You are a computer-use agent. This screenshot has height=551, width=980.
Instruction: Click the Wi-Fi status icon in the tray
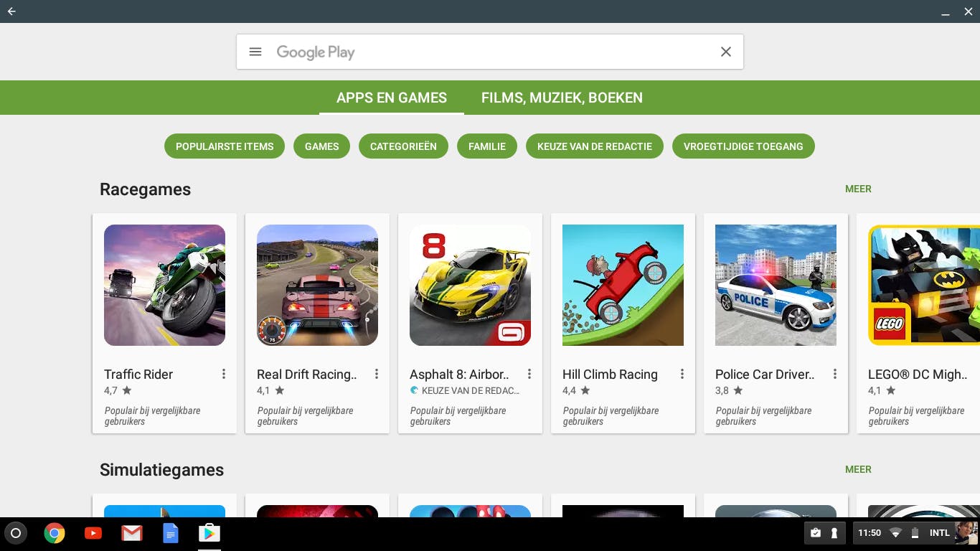895,533
